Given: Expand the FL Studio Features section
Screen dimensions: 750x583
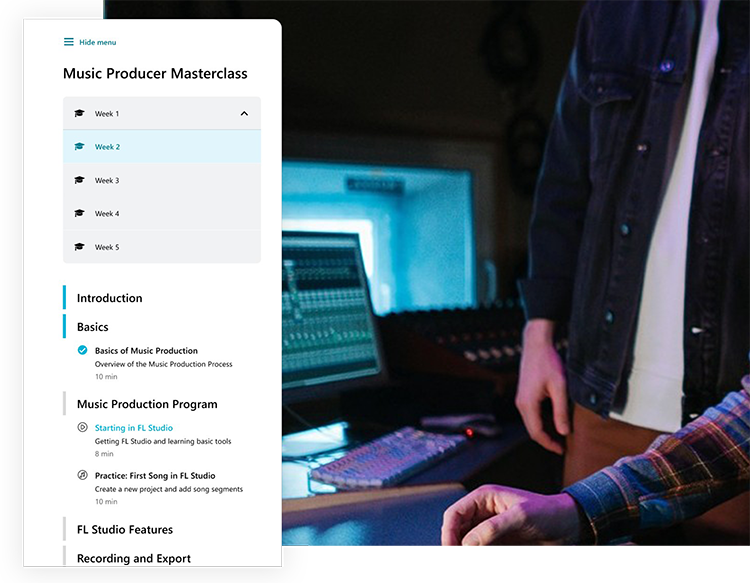Looking at the screenshot, I should click(x=125, y=529).
